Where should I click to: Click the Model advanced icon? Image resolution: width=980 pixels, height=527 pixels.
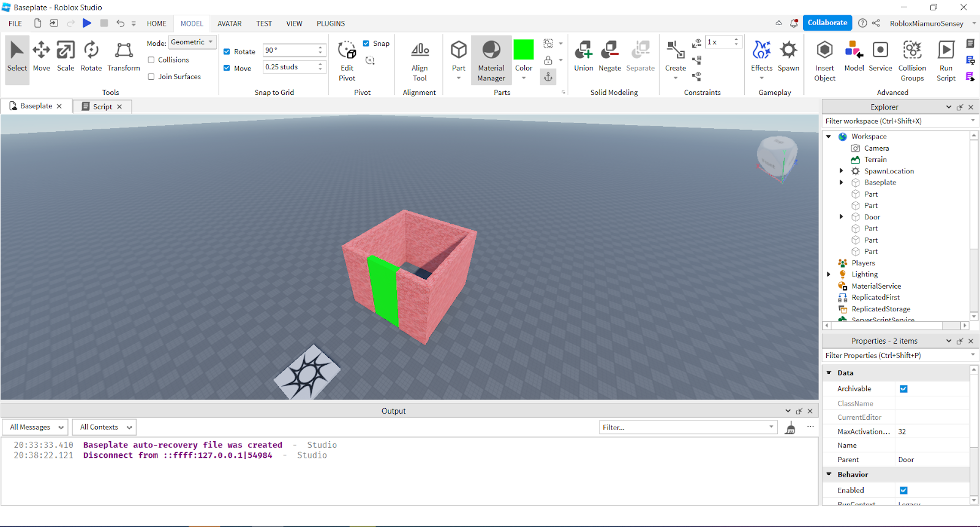pyautogui.click(x=854, y=56)
